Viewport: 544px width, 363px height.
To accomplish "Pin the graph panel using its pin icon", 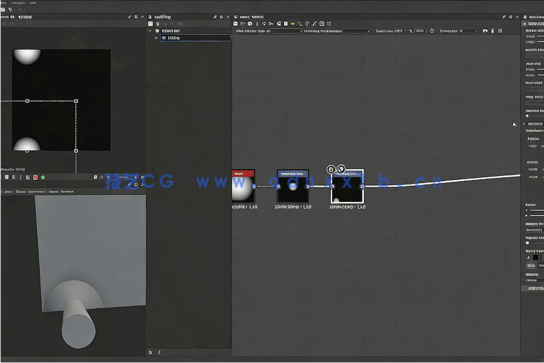I will tap(504, 17).
